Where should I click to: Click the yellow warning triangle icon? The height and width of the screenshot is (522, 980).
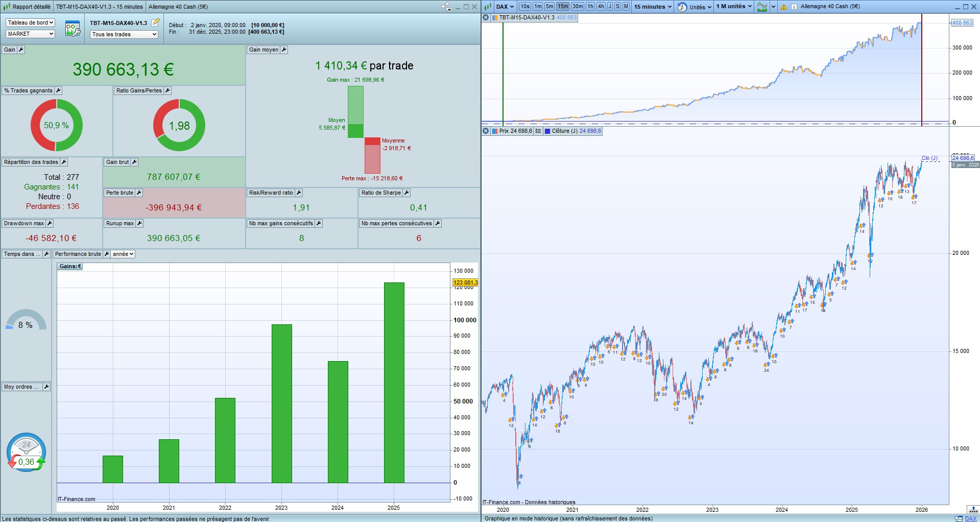pos(783,7)
